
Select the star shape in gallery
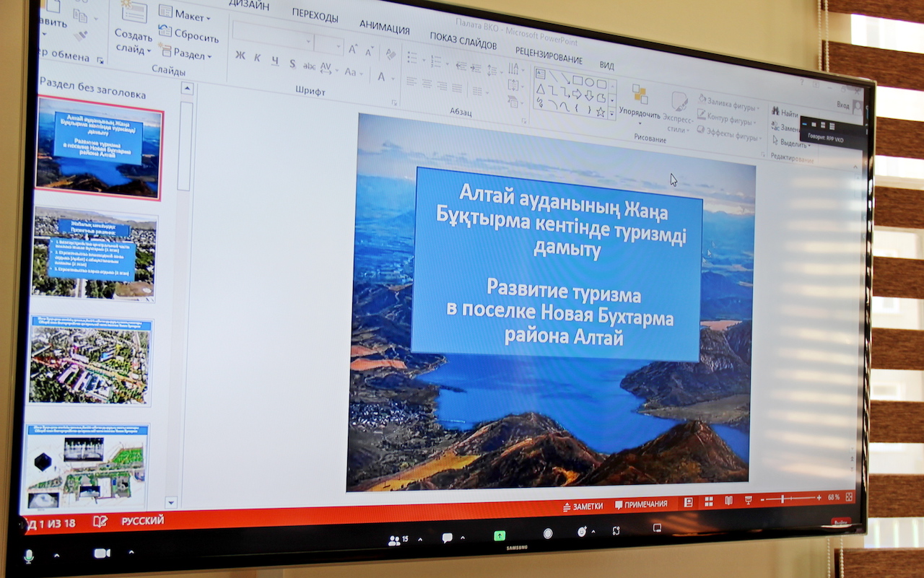click(601, 113)
